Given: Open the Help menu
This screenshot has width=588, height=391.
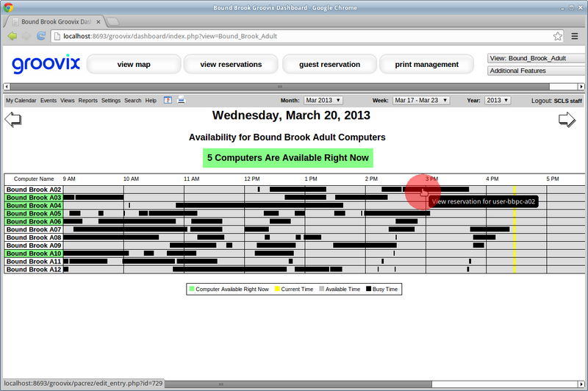Looking at the screenshot, I should [151, 101].
